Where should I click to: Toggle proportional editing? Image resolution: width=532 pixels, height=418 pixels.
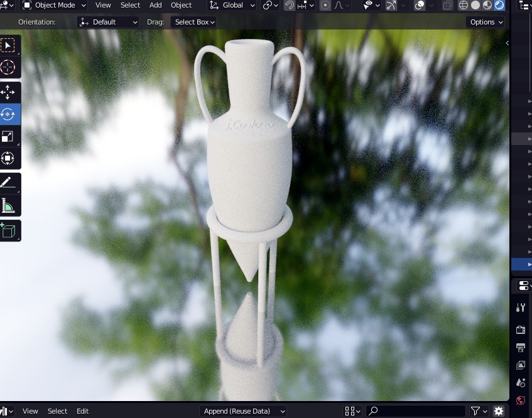point(325,6)
